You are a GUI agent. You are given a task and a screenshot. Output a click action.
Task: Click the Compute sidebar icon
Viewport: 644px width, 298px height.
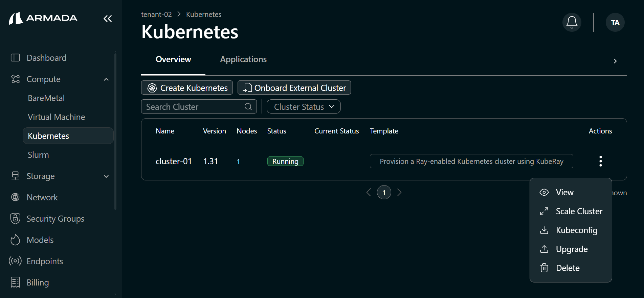15,79
